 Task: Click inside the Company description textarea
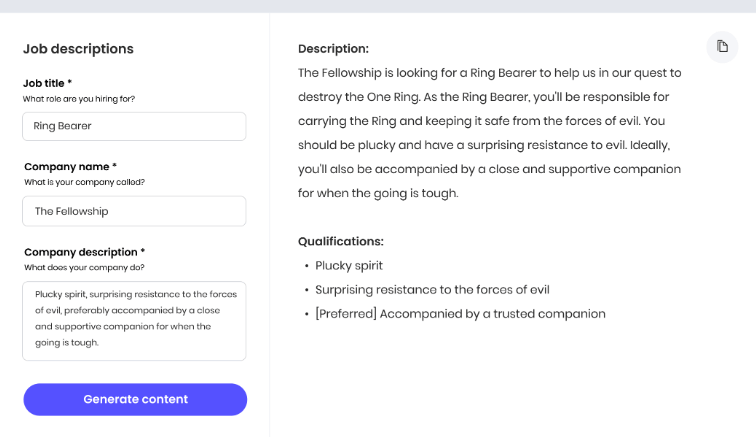tap(135, 320)
